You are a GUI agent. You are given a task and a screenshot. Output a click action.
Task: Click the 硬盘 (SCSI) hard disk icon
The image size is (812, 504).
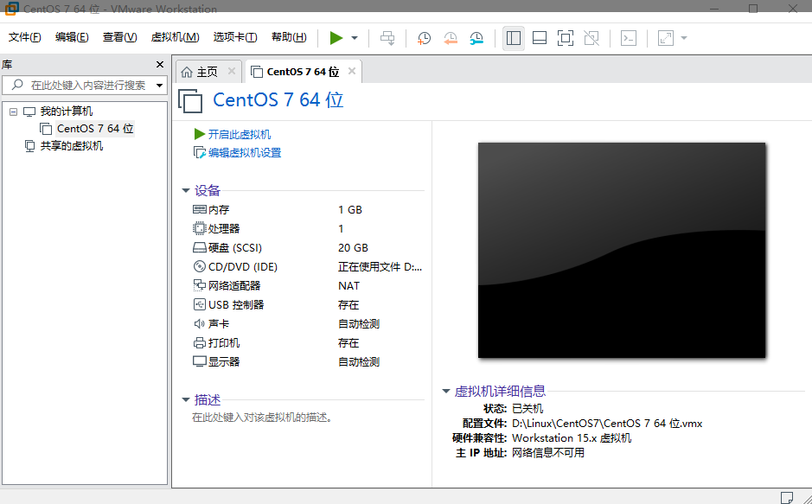point(200,248)
